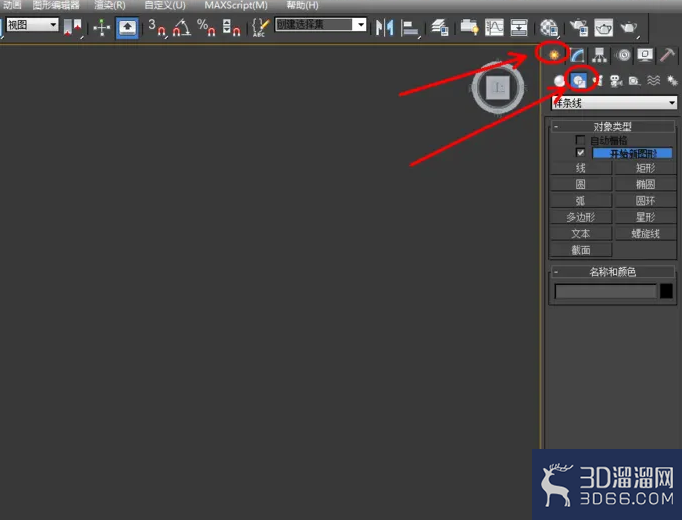Open the 样条线 shape type dropdown
The width and height of the screenshot is (682, 520).
[614, 103]
